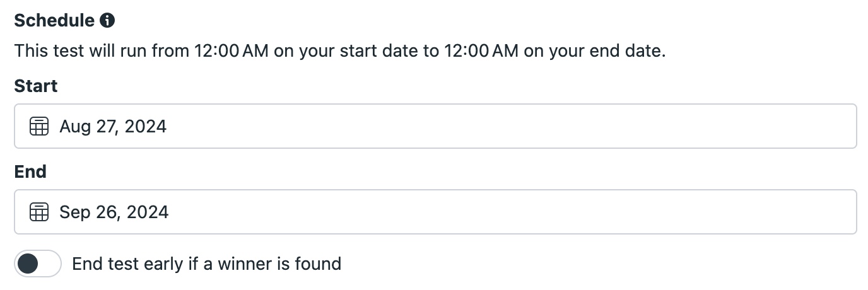Click the Schedule heading label
The width and height of the screenshot is (868, 290).
[x=54, y=21]
